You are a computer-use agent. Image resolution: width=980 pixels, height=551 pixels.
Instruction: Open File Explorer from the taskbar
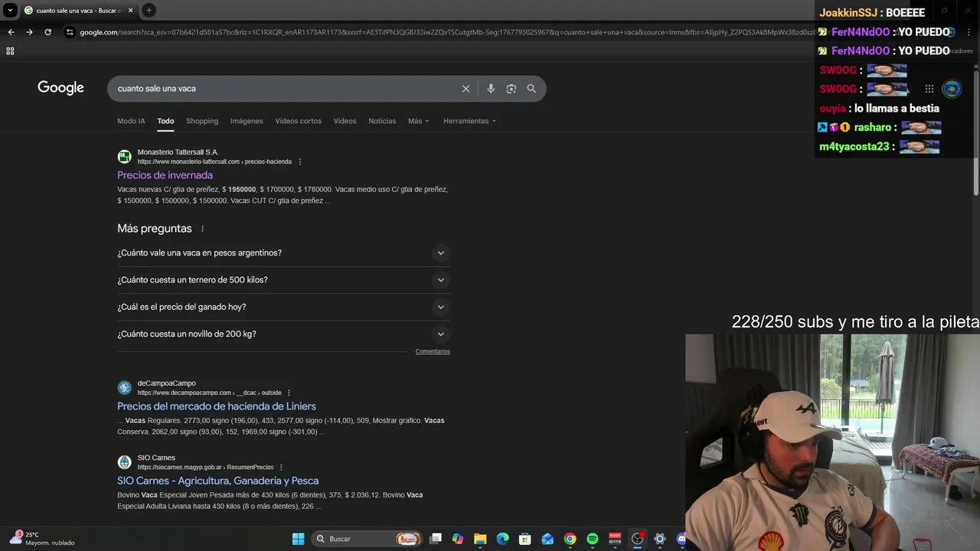click(x=480, y=539)
